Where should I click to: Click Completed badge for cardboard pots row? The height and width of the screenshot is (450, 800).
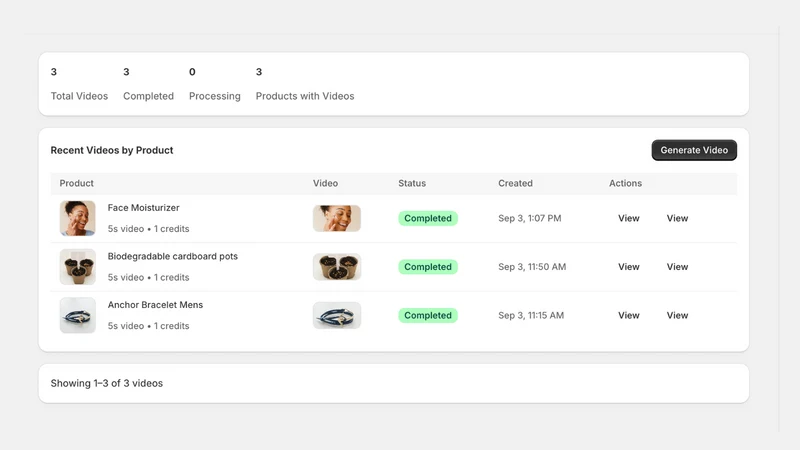coord(428,267)
